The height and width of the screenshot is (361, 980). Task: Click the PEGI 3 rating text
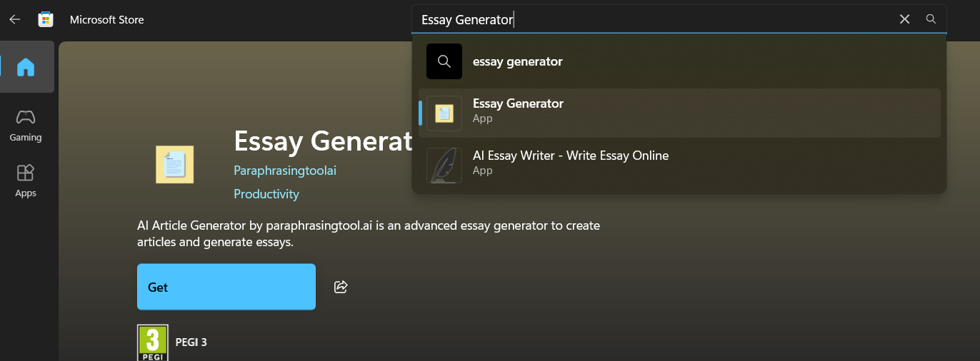coord(191,342)
